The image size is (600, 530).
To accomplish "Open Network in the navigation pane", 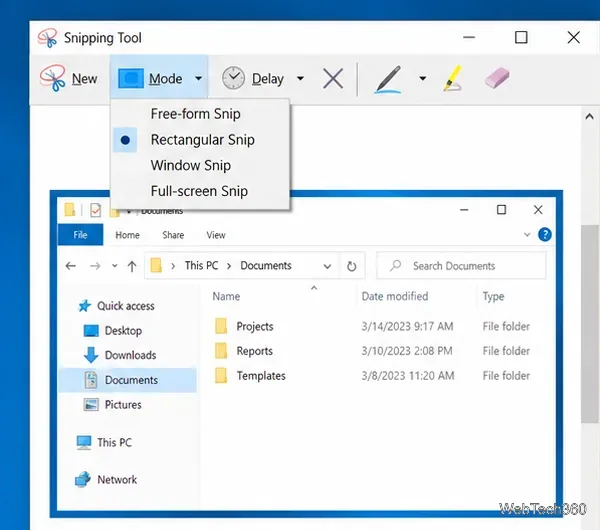I will (x=106, y=479).
